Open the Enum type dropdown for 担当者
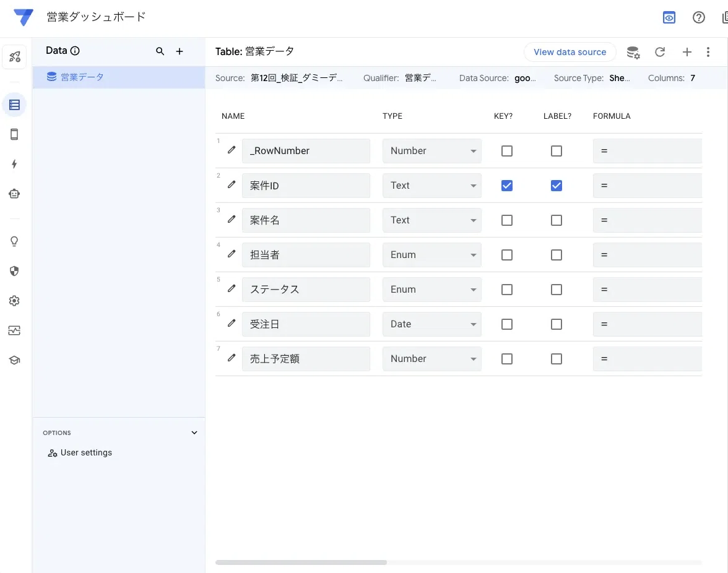Screen dimensions: 728x573 pos(432,255)
